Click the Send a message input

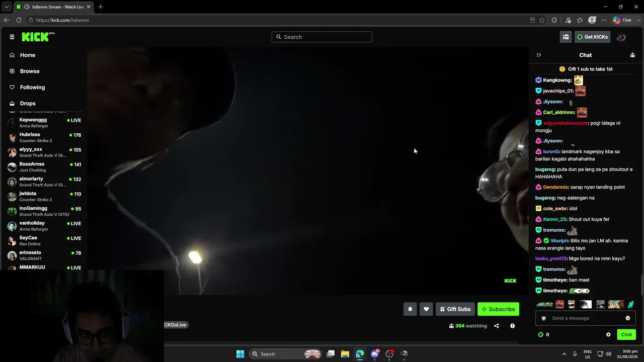pyautogui.click(x=585, y=318)
